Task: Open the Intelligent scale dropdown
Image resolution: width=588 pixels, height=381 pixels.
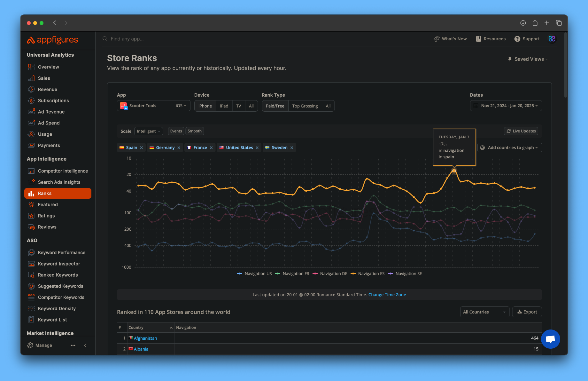Action: coord(148,131)
